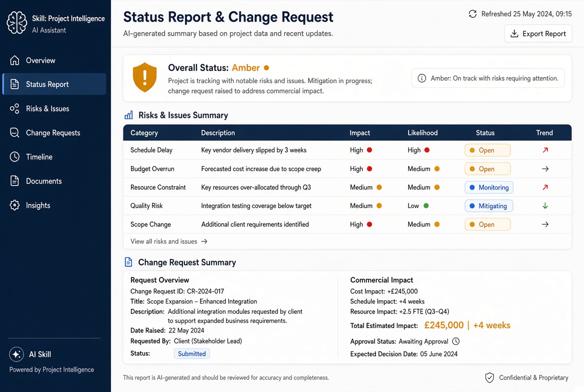Click the Trend column header
This screenshot has height=392, width=584.
point(544,133)
